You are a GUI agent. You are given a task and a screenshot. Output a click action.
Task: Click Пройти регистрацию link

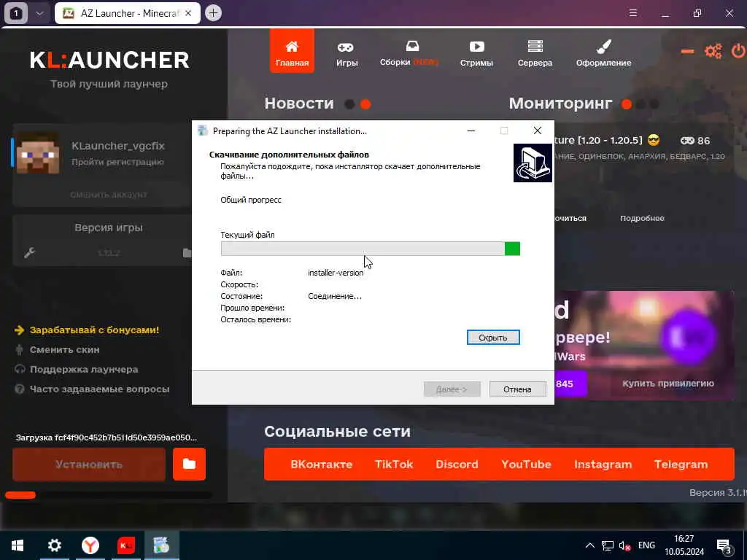pyautogui.click(x=117, y=162)
